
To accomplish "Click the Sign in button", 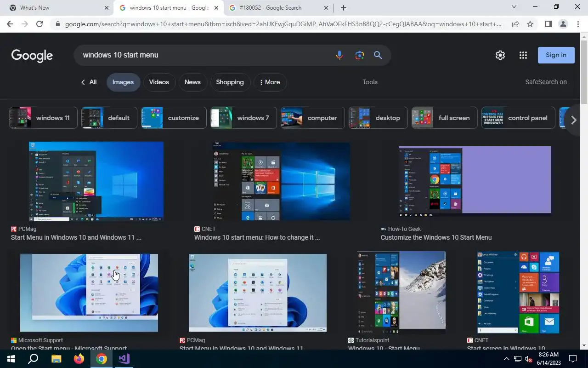I will [556, 55].
